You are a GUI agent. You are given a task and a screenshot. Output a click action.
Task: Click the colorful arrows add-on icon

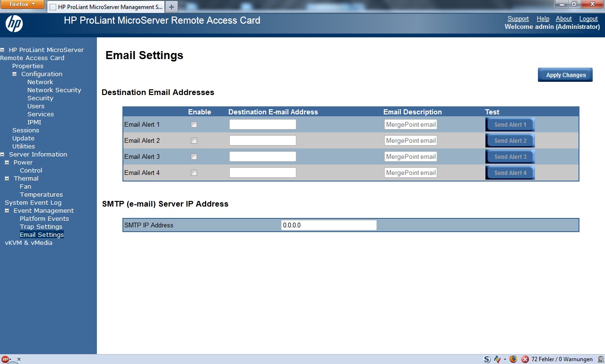497,359
